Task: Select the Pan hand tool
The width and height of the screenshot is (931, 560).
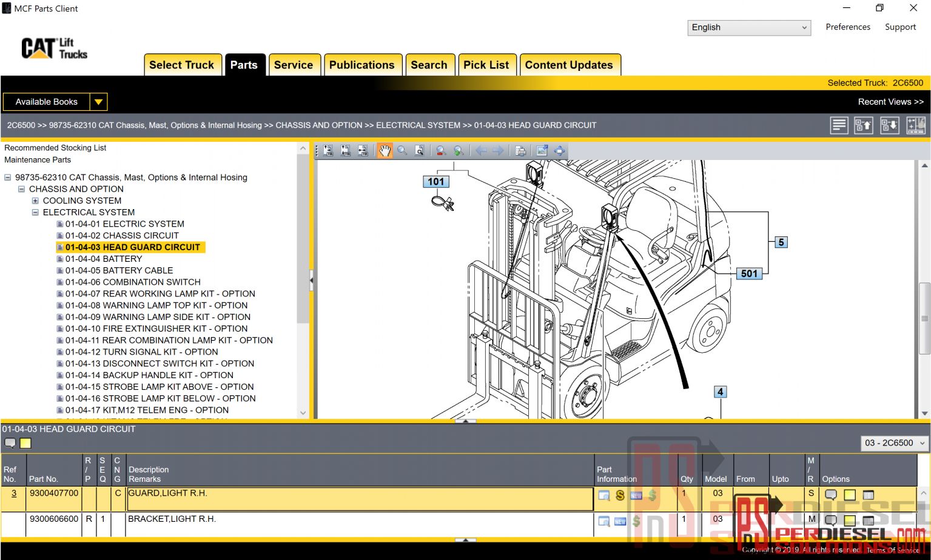Action: point(385,151)
